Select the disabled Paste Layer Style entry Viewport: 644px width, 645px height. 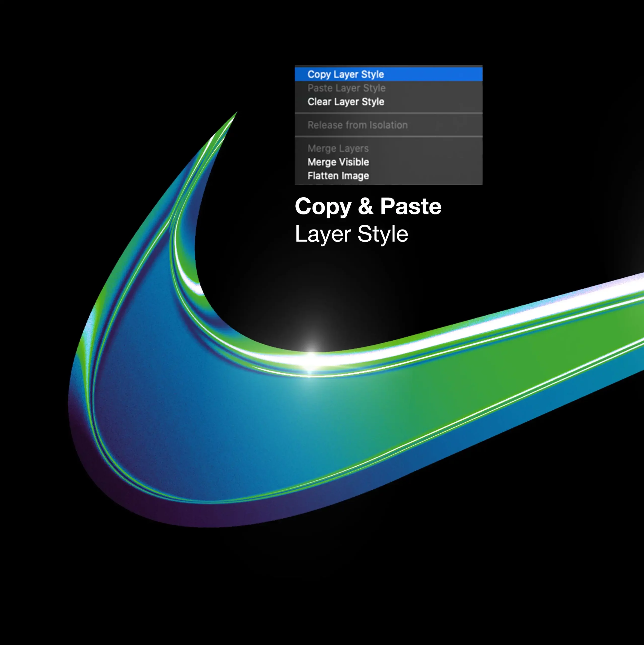point(388,88)
